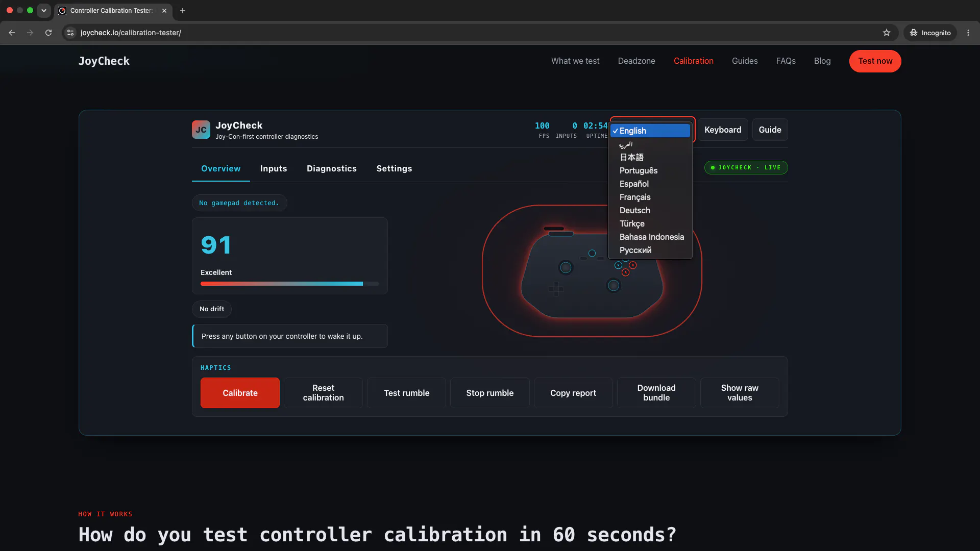This screenshot has height=551, width=980.
Task: Open a new browser tab
Action: pos(183,10)
